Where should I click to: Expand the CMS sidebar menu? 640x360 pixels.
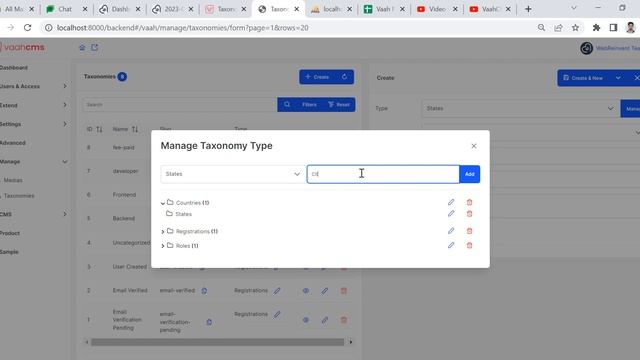coord(33,214)
